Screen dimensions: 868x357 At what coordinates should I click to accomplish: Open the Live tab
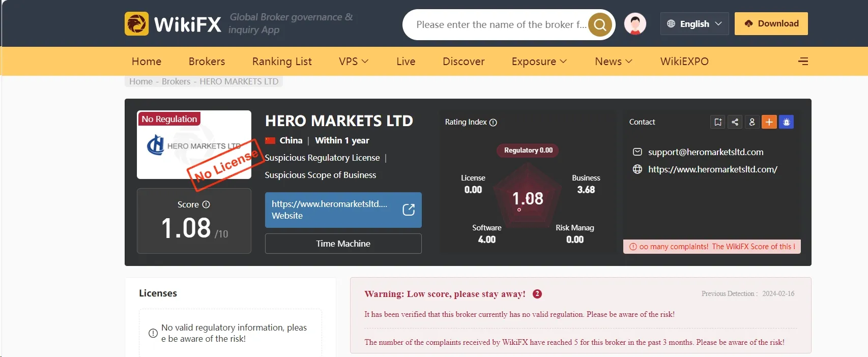[x=406, y=62]
